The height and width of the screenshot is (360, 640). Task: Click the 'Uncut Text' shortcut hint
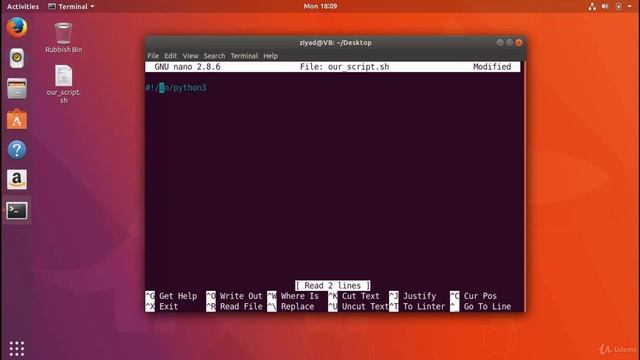pyautogui.click(x=365, y=307)
